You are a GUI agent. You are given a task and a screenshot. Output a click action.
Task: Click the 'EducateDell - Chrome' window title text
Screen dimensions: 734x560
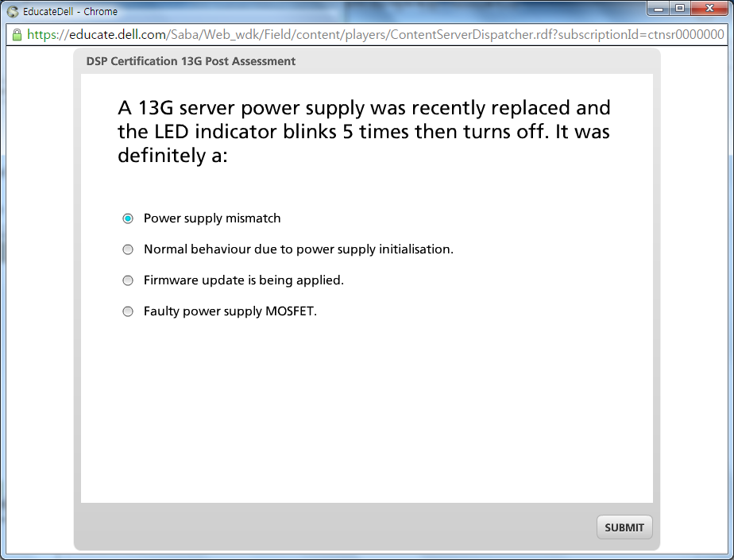tap(70, 12)
